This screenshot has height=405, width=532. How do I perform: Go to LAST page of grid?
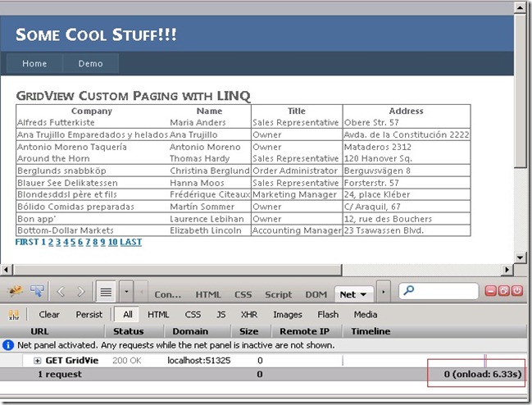coord(130,242)
